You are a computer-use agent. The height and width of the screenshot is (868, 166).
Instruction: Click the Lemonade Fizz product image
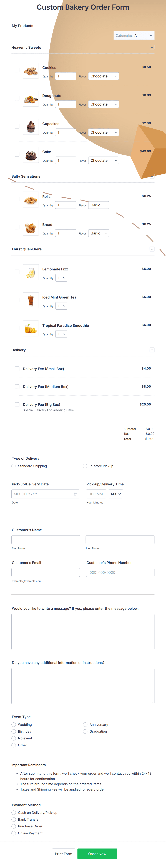tap(31, 272)
